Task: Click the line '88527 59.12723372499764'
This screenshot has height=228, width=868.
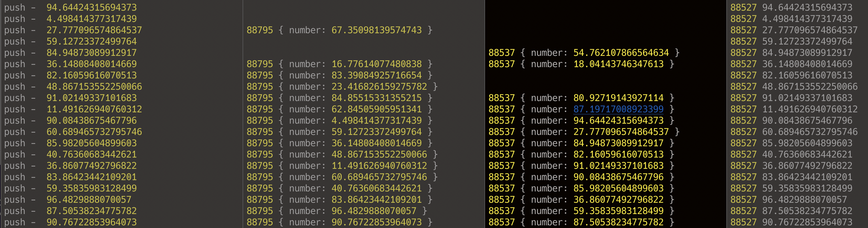Action: click(791, 42)
